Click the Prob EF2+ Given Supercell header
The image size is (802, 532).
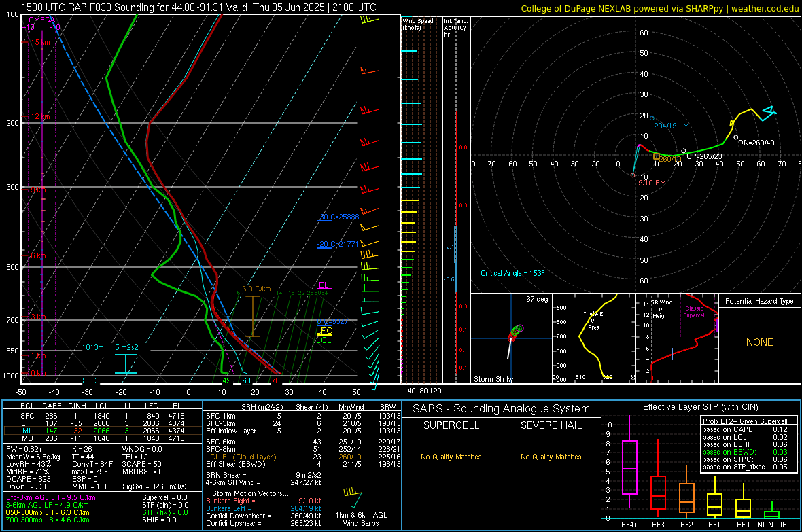(x=745, y=421)
